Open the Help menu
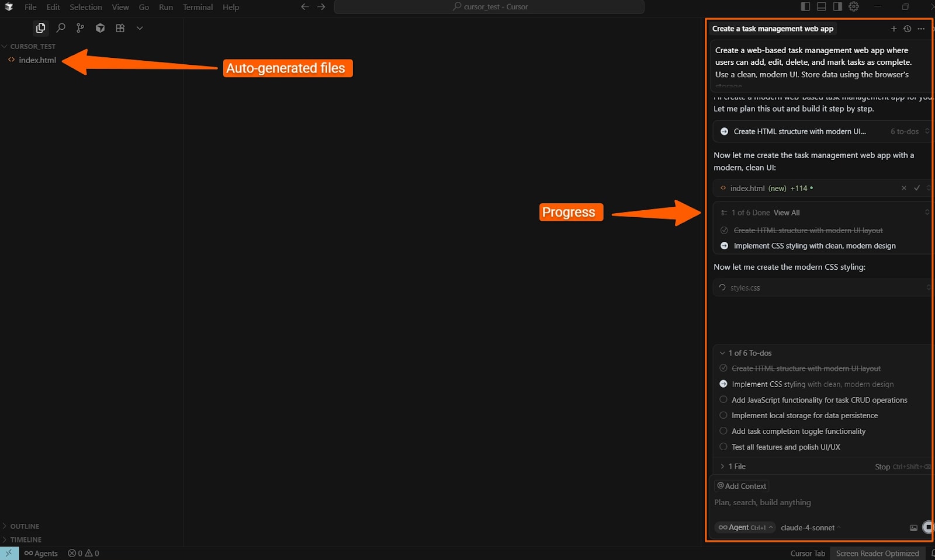Screen dimensions: 935x560 pos(231,7)
